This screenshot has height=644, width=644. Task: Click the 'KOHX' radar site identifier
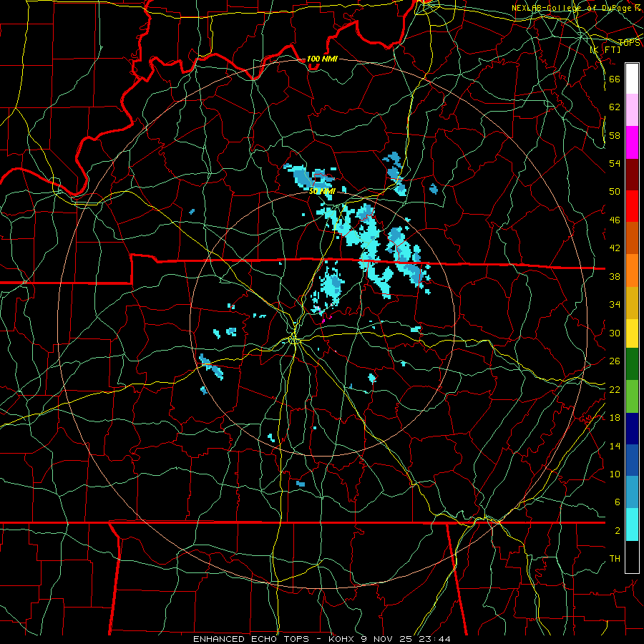click(x=342, y=639)
